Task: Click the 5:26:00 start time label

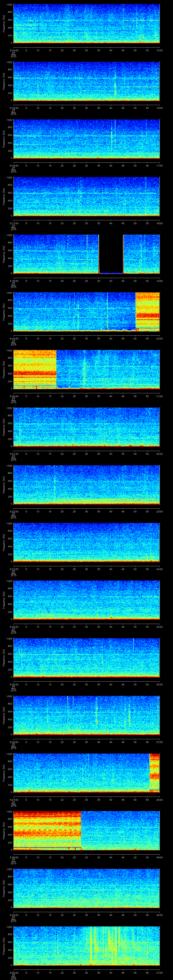Action: 14,742
